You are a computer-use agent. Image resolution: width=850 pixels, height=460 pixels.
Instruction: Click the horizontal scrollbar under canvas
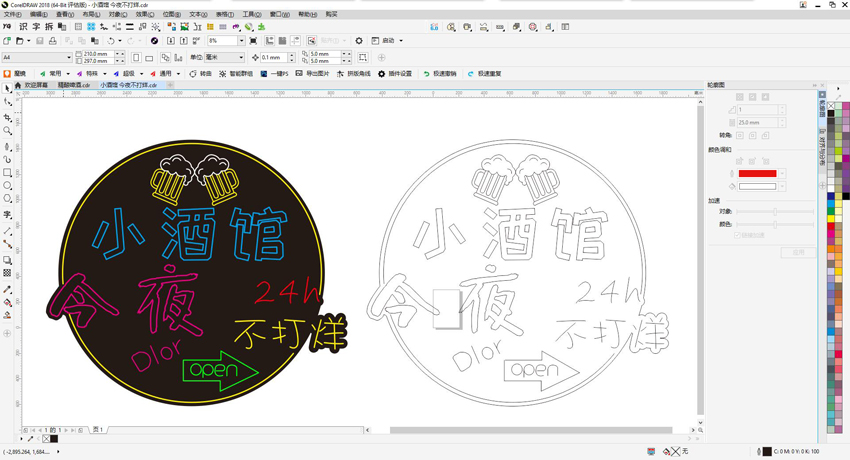[531, 430]
